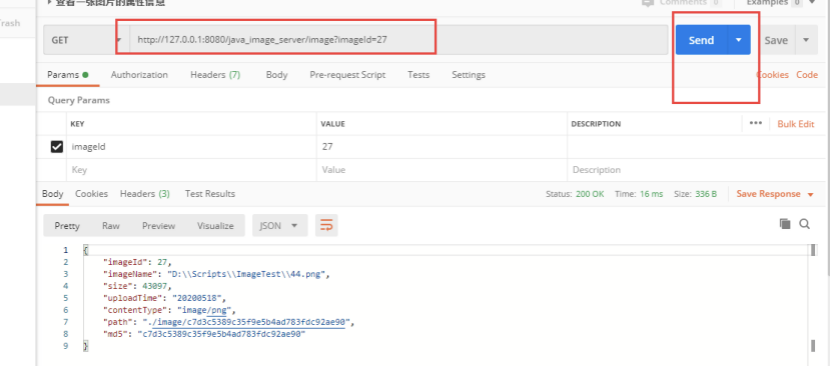Click the Trash item in the sidebar

coord(10,23)
